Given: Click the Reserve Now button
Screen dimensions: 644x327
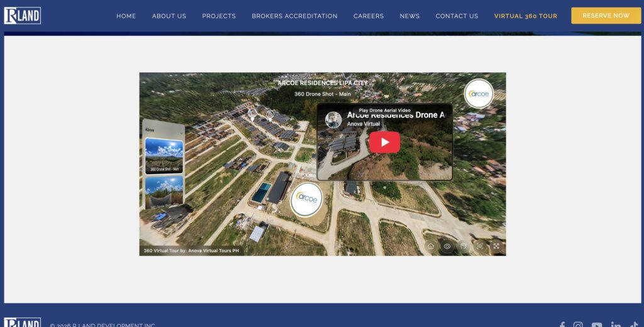Looking at the screenshot, I should click(606, 16).
